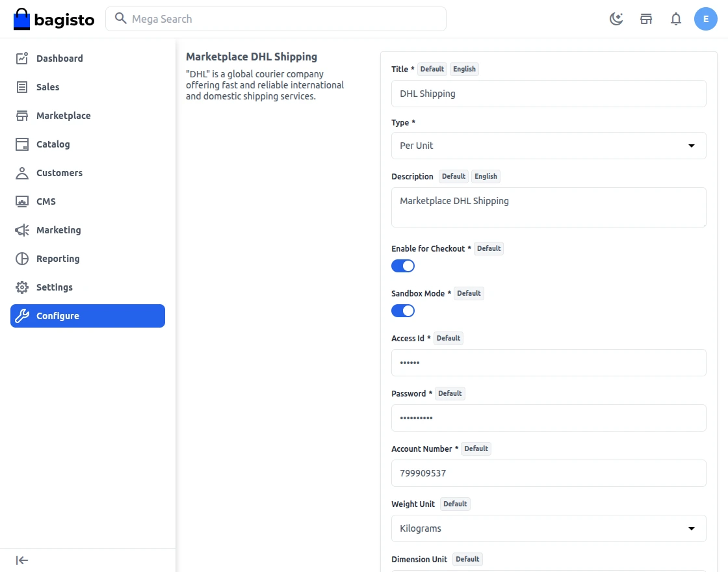Screen dimensions: 728x572
Task: Focus the Mega Search field
Action: tap(276, 19)
